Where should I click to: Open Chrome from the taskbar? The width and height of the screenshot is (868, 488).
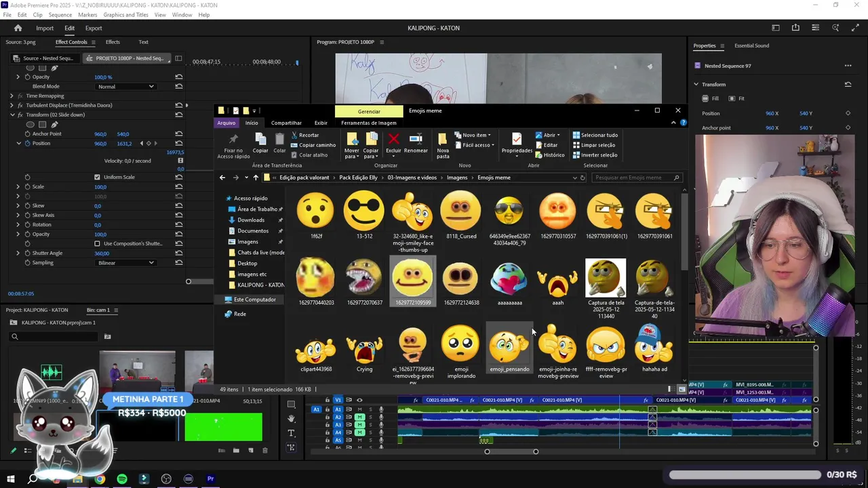pyautogui.click(x=100, y=479)
